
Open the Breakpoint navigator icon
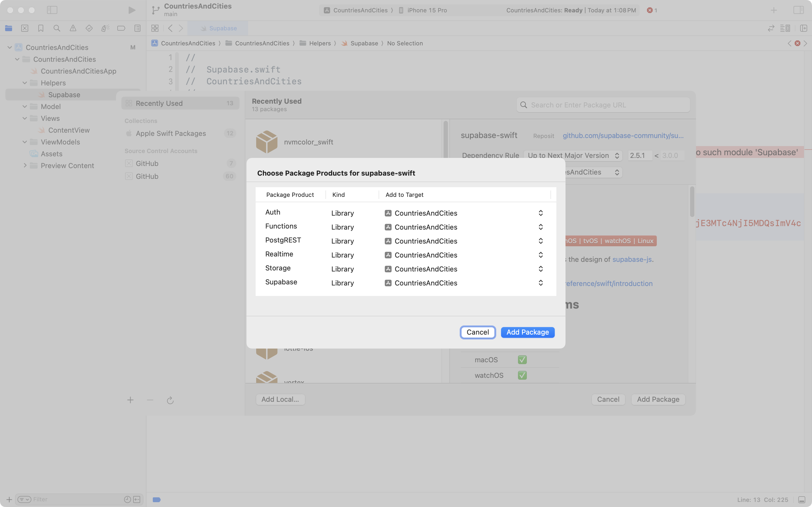point(121,28)
